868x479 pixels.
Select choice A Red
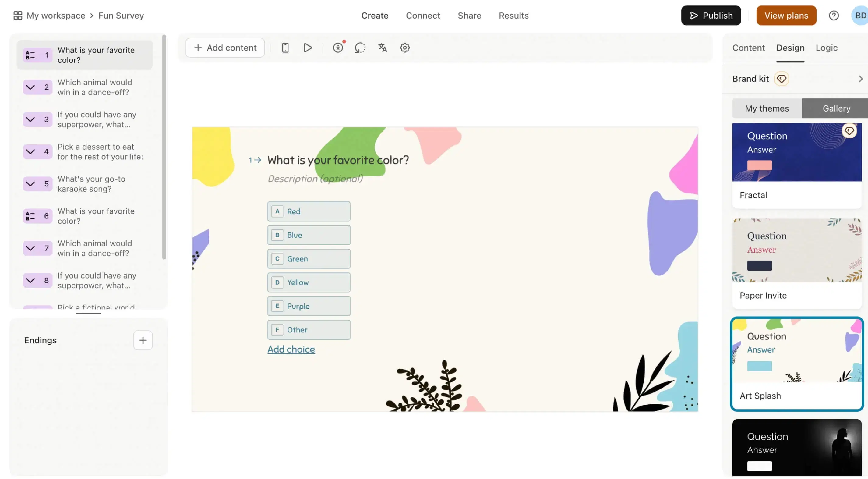click(x=309, y=211)
